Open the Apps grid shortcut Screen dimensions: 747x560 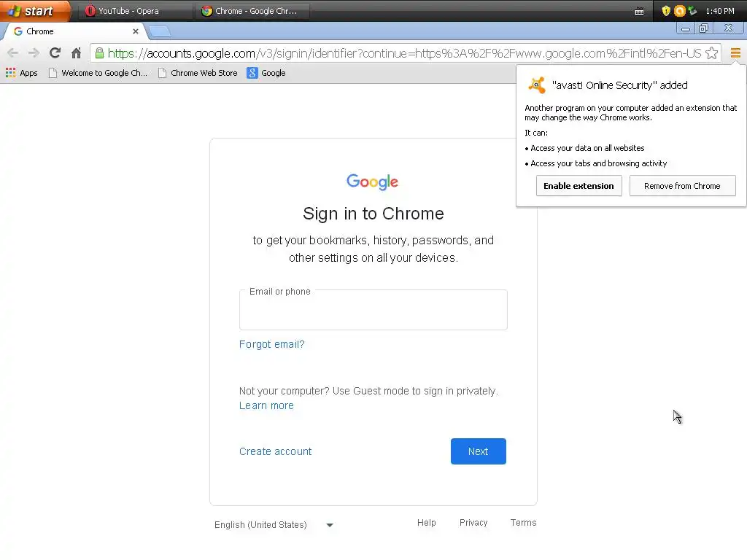coord(21,73)
